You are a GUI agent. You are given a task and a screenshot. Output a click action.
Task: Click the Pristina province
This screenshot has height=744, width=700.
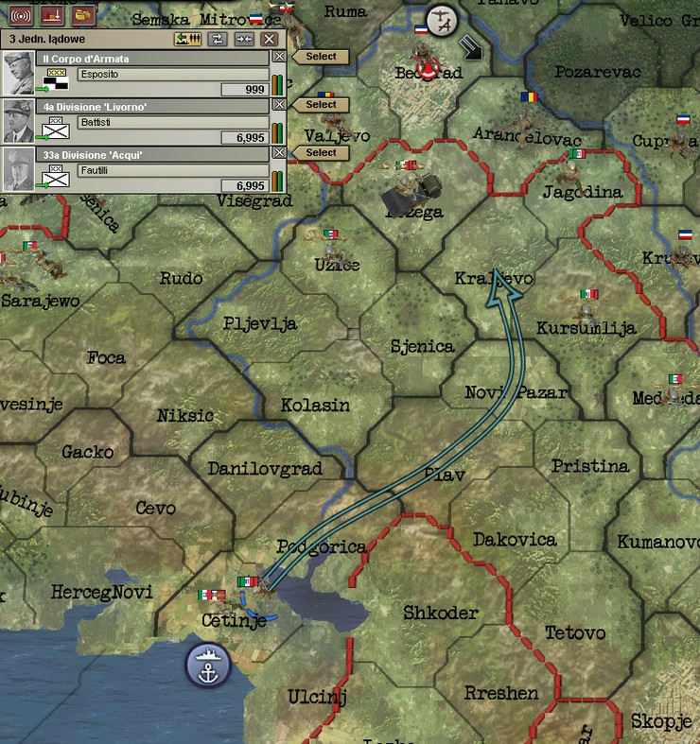(x=590, y=466)
